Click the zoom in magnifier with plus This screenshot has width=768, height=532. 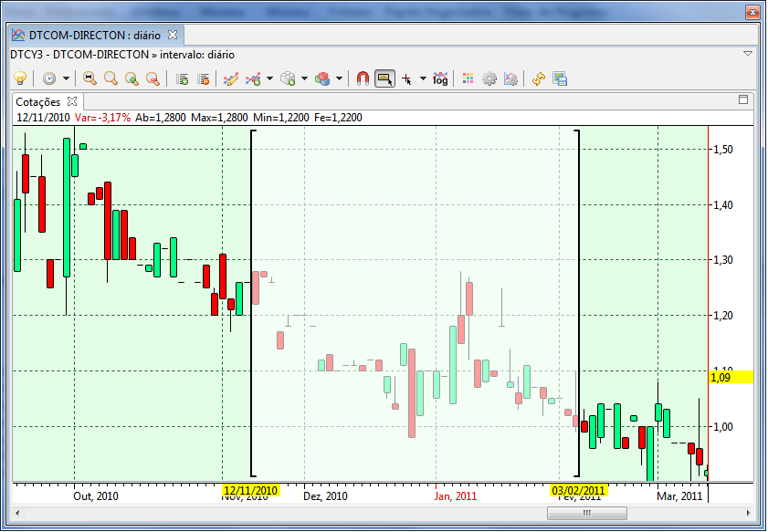[132, 78]
